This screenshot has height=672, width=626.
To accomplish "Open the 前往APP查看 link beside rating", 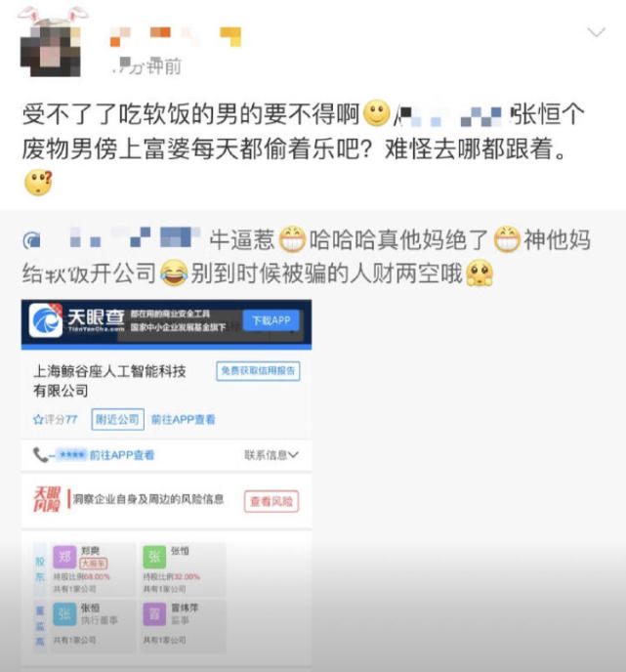I will (x=183, y=420).
